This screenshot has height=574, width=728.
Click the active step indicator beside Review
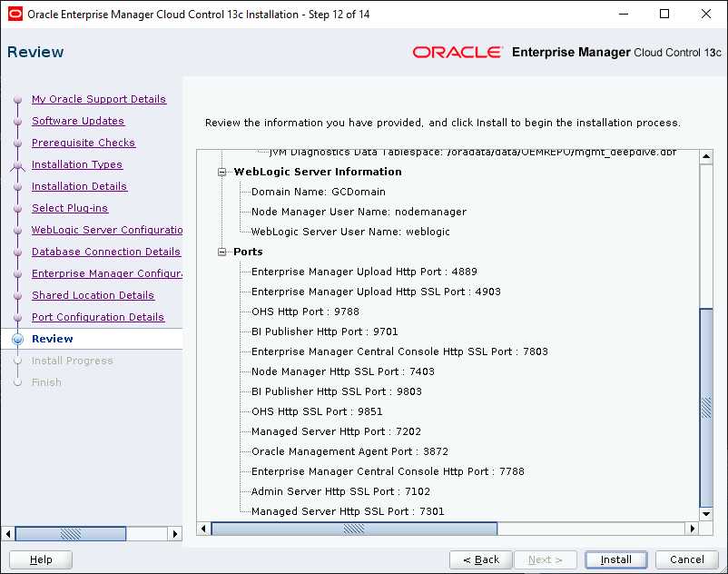(x=17, y=339)
